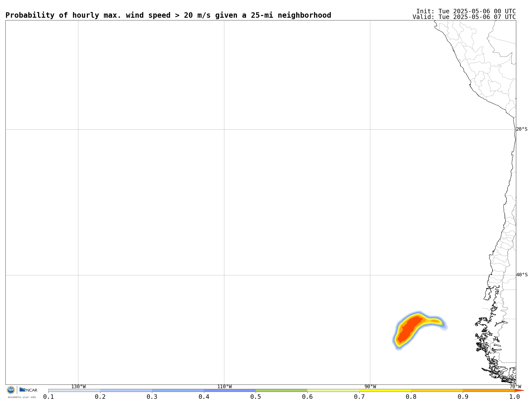Viewport: 532px width, 400px height.
Task: Click the 0.7–0.8 bright yellow colorbar segment
Action: click(x=385, y=390)
